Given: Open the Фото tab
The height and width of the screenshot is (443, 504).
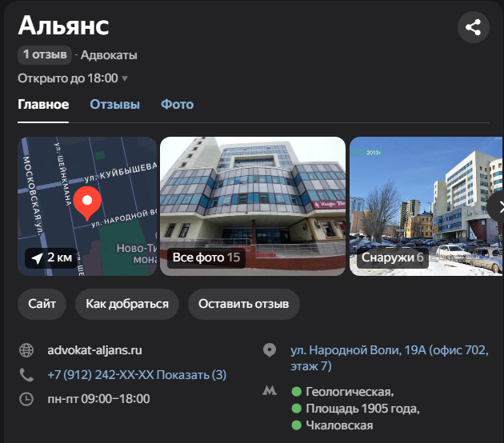Looking at the screenshot, I should (x=177, y=105).
